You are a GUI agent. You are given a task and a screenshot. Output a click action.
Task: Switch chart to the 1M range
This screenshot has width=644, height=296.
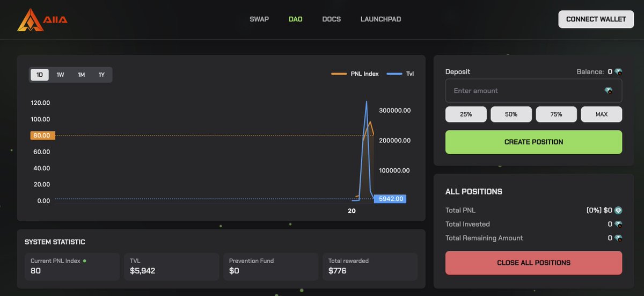(x=81, y=75)
